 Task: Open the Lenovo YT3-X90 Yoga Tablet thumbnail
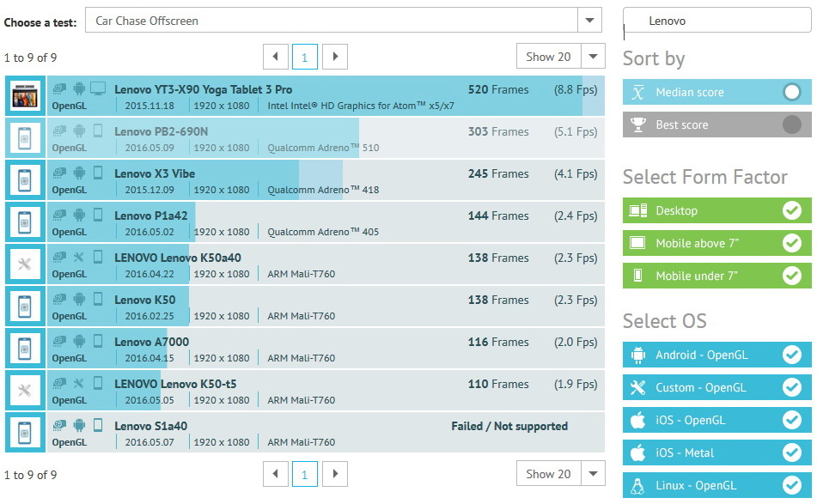25,96
